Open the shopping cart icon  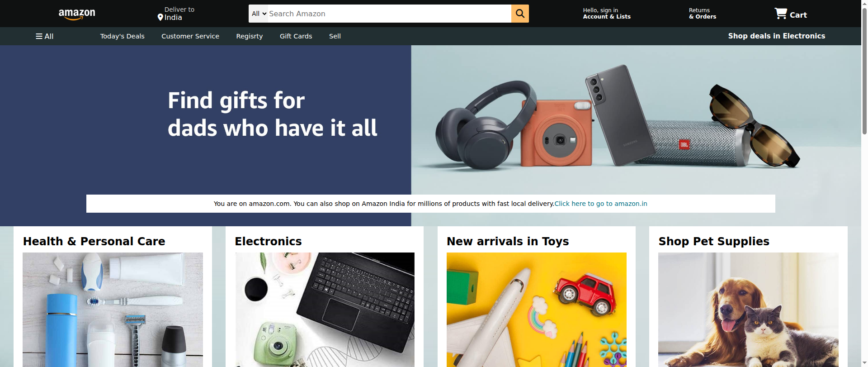tap(781, 14)
